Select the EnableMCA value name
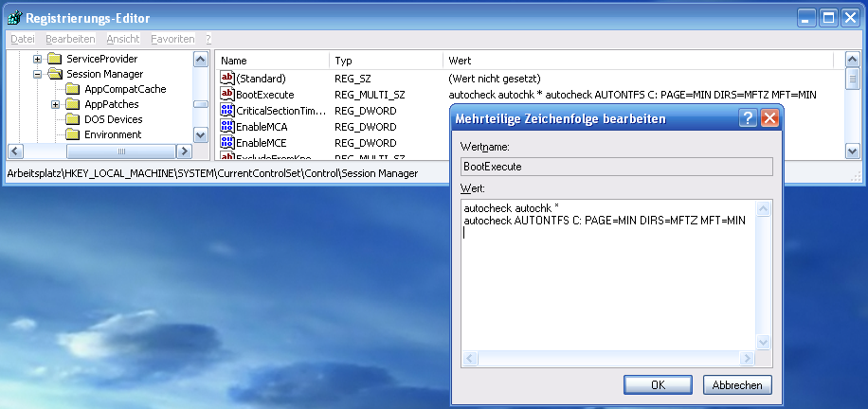This screenshot has height=409, width=868. pos(262,126)
